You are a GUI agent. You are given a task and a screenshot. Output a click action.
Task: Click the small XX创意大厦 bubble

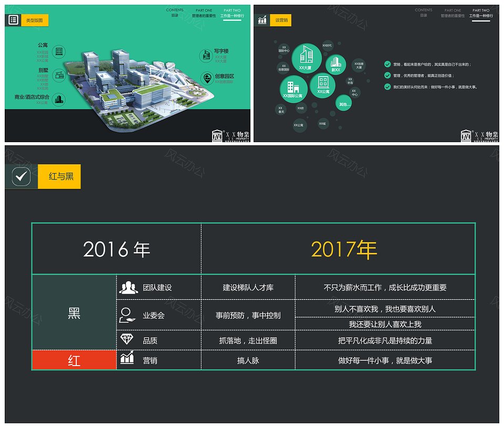(x=359, y=65)
